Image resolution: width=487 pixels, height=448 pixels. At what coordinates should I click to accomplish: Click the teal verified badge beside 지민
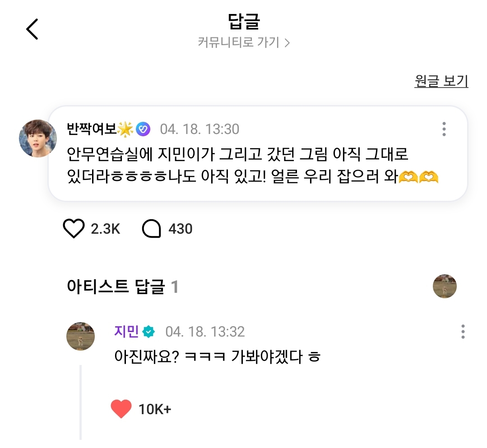[149, 332]
